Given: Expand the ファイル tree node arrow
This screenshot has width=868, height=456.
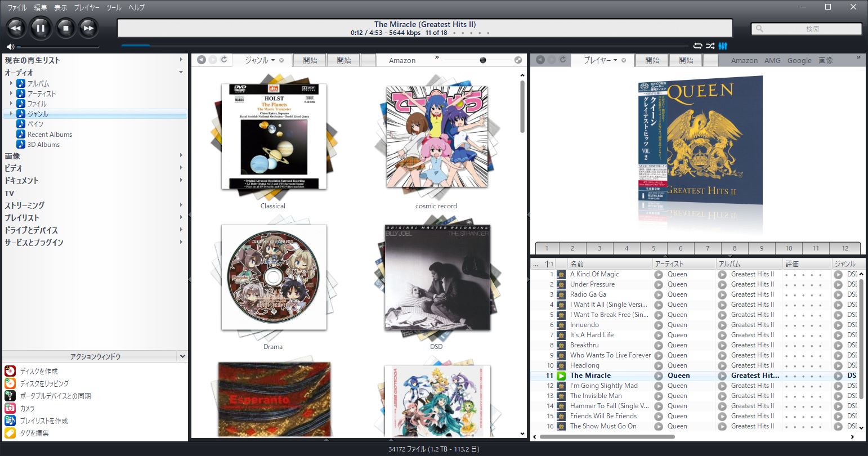Looking at the screenshot, I should tap(11, 104).
